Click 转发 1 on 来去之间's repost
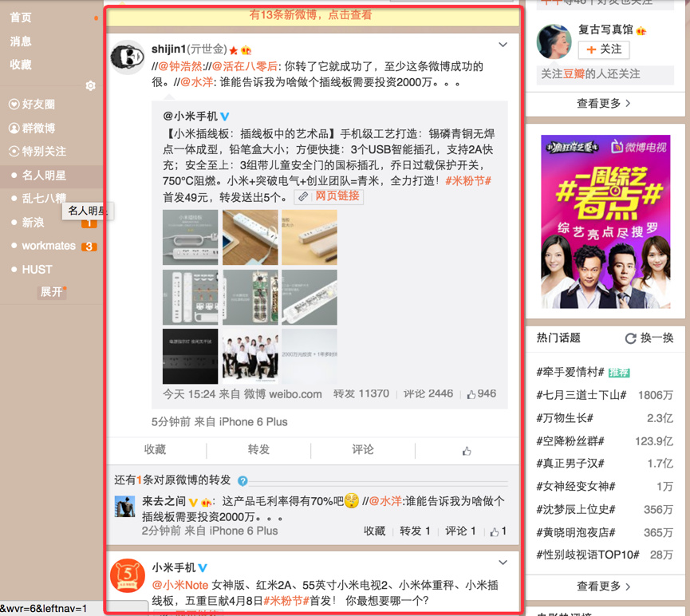The image size is (690, 616). pyautogui.click(x=415, y=531)
